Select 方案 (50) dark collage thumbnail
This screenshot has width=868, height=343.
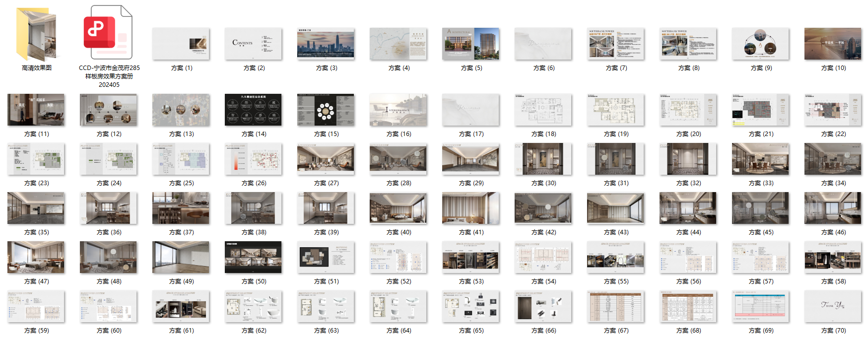click(254, 257)
